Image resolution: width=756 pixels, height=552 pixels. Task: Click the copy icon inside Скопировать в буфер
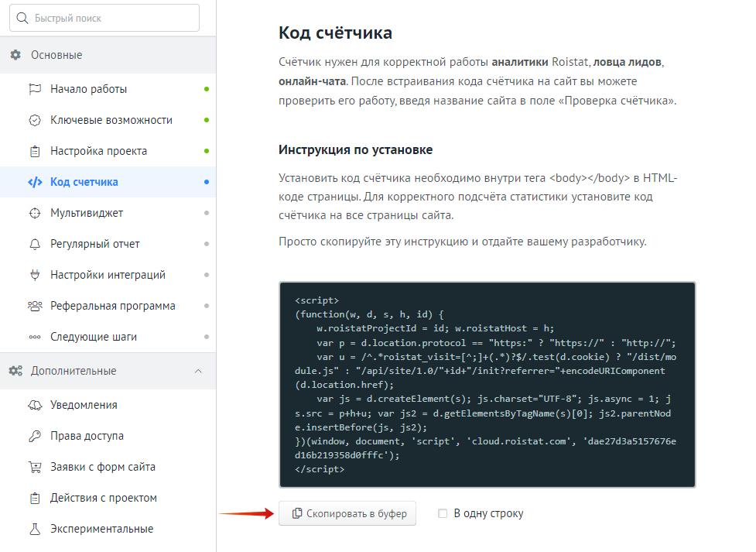[297, 513]
